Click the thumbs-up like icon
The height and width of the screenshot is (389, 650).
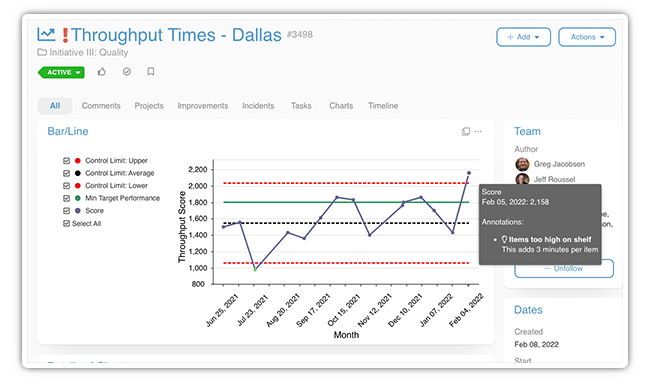102,72
